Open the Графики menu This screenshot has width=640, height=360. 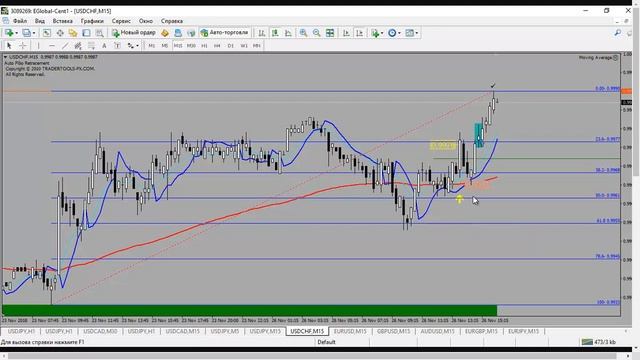pos(92,21)
